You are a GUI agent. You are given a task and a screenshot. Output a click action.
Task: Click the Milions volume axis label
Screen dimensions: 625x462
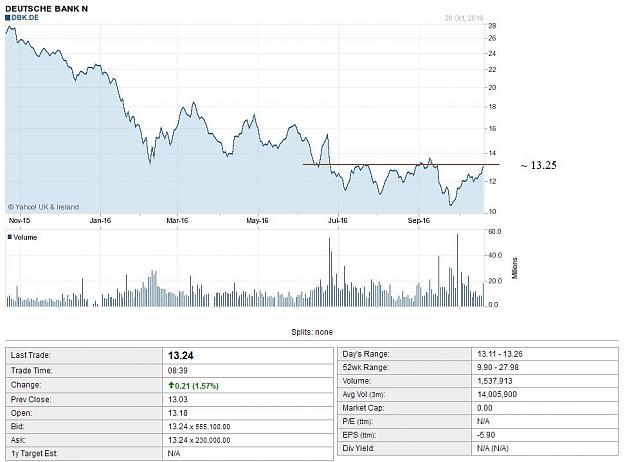pyautogui.click(x=515, y=268)
